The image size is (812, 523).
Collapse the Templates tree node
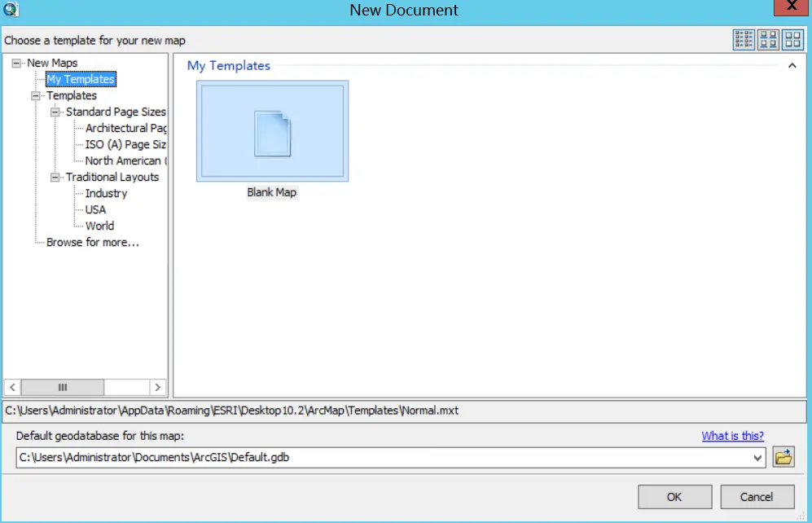36,96
